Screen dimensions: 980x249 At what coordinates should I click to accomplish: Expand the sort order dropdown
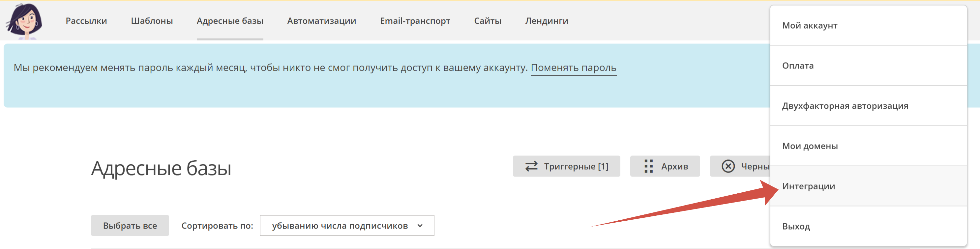[x=346, y=225]
